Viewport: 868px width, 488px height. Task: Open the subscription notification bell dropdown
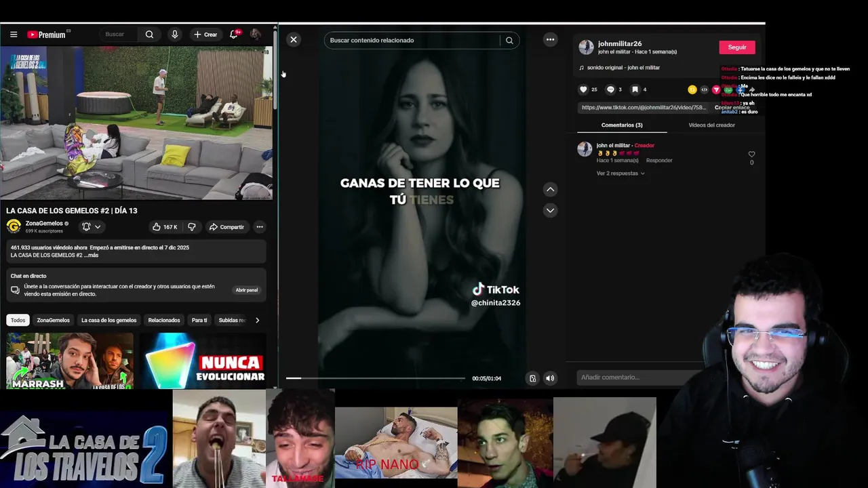click(x=91, y=226)
